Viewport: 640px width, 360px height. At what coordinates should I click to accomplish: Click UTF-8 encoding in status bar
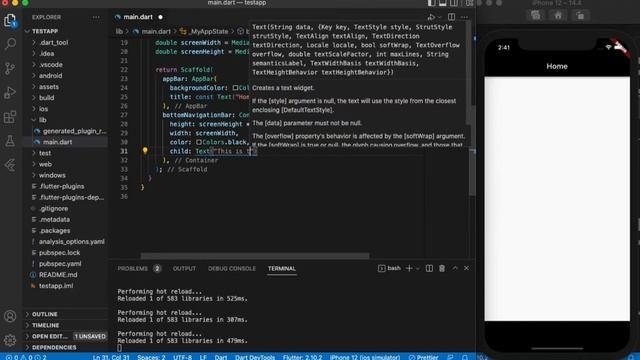pos(182,357)
